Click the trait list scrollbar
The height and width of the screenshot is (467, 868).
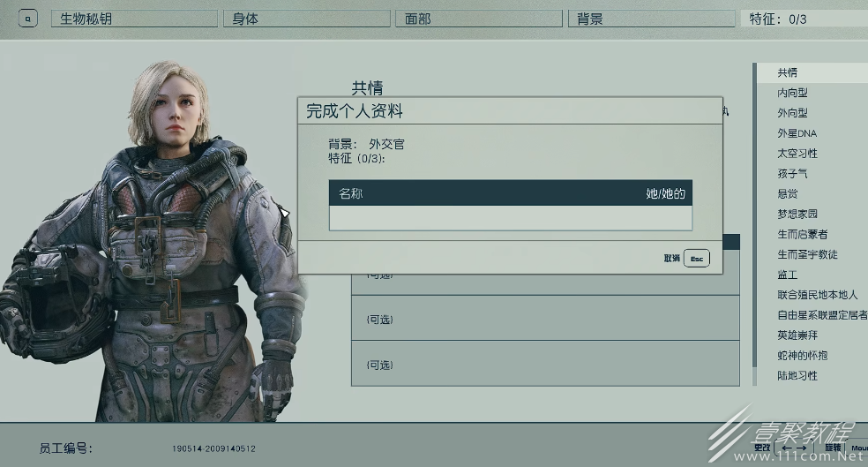pos(754,224)
